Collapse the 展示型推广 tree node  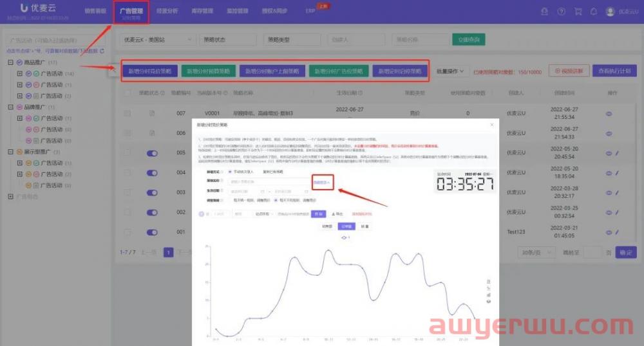(x=11, y=152)
